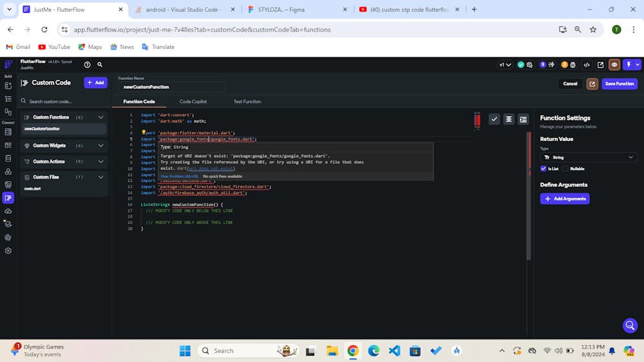This screenshot has width=644, height=362.
Task: Open the App State sidebar icon
Action: [x=8, y=158]
